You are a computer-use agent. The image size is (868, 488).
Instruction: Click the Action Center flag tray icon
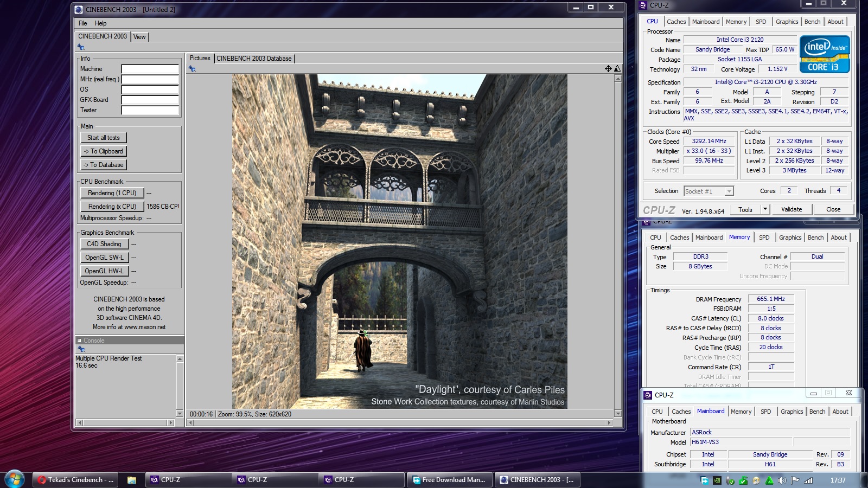coord(795,480)
